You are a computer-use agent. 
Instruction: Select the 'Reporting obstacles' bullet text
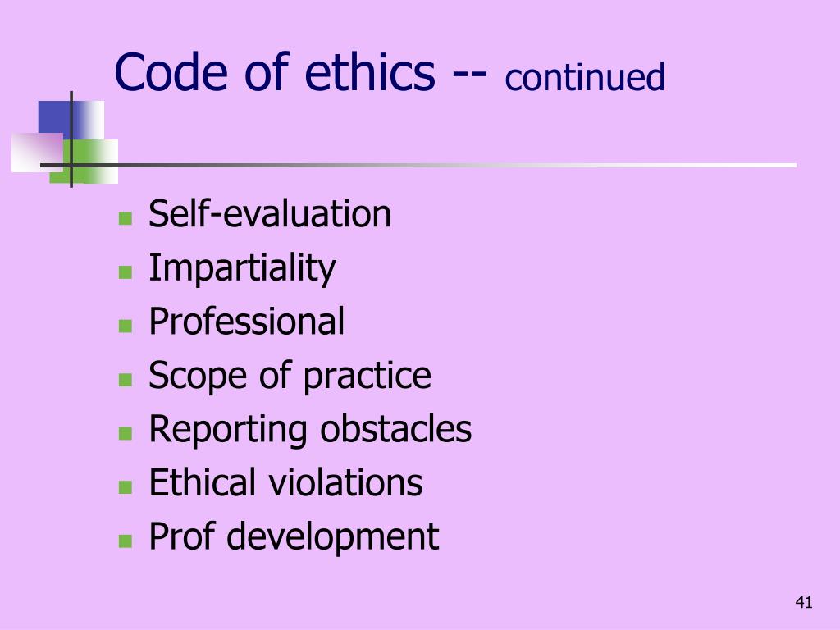(x=310, y=429)
